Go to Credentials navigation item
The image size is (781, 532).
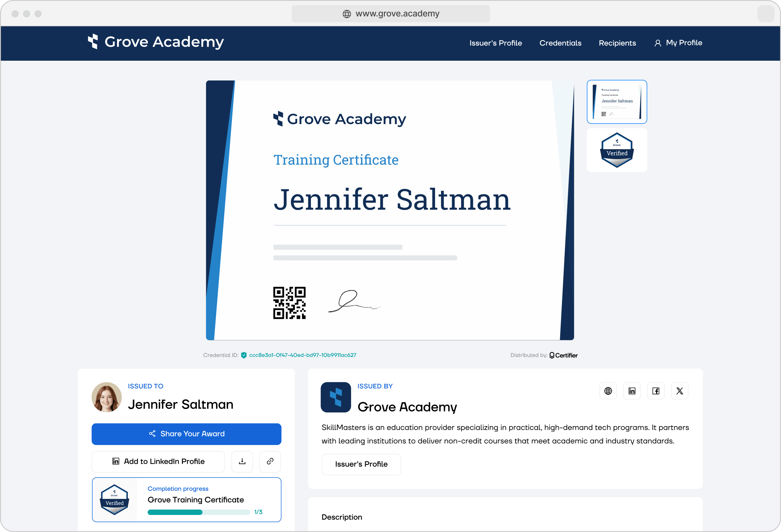pyautogui.click(x=560, y=43)
